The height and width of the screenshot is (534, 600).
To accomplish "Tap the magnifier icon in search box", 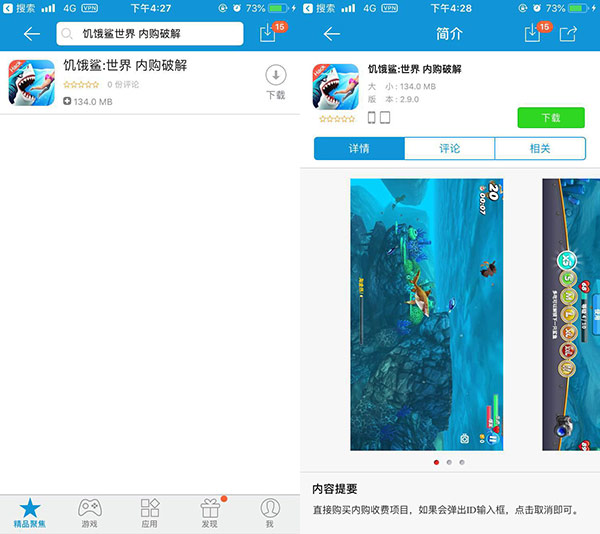I will point(67,34).
